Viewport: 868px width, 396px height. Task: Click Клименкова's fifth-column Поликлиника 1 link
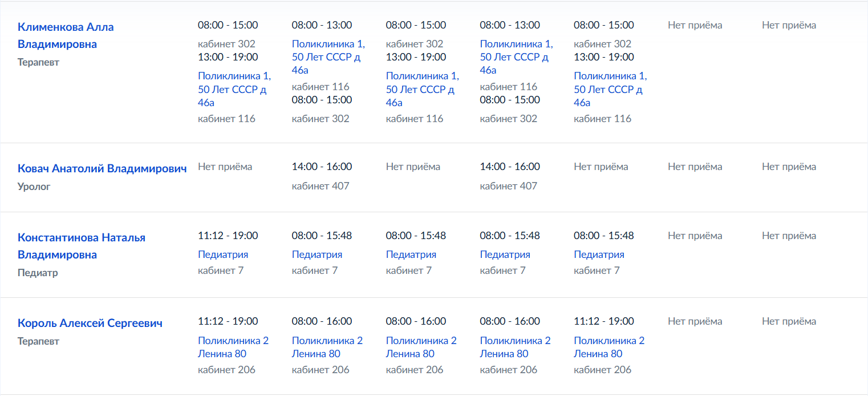click(x=611, y=89)
